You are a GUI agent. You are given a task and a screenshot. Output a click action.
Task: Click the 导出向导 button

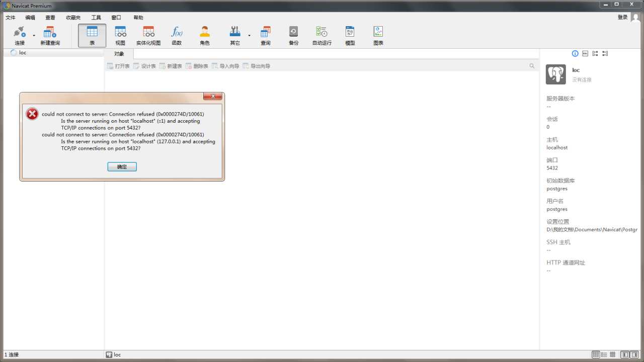tap(257, 66)
